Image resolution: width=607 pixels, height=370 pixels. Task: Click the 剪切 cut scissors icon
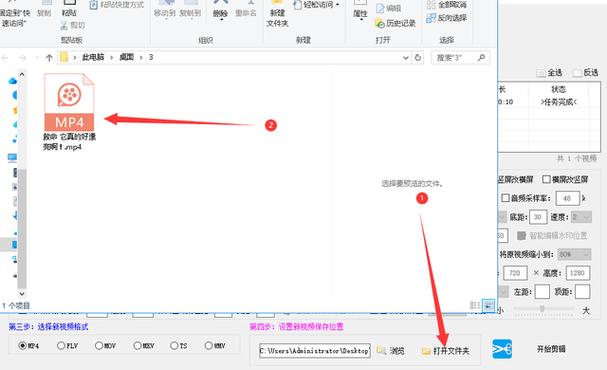(64, 26)
